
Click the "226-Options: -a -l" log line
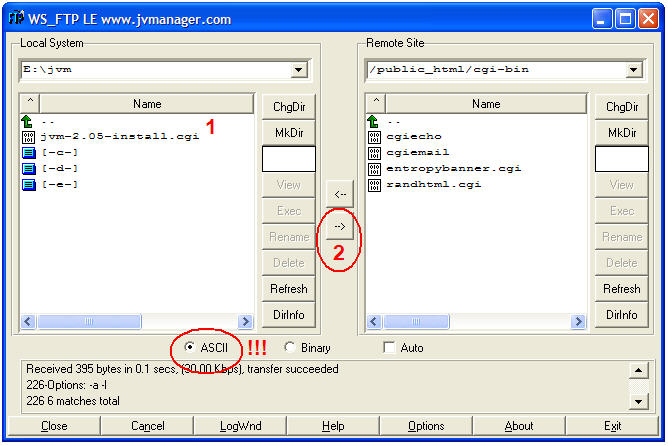[x=66, y=385]
